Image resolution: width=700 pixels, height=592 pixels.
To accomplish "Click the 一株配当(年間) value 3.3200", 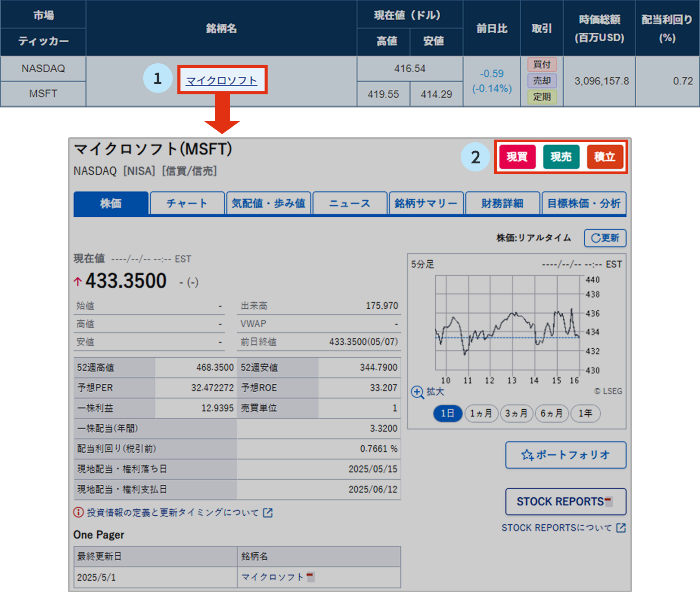I will 384,429.
